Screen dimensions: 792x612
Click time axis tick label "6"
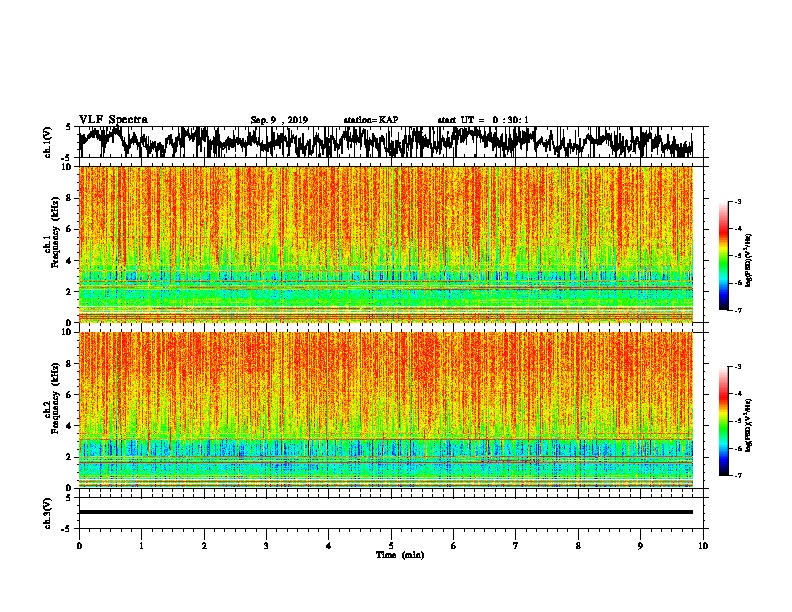click(453, 546)
